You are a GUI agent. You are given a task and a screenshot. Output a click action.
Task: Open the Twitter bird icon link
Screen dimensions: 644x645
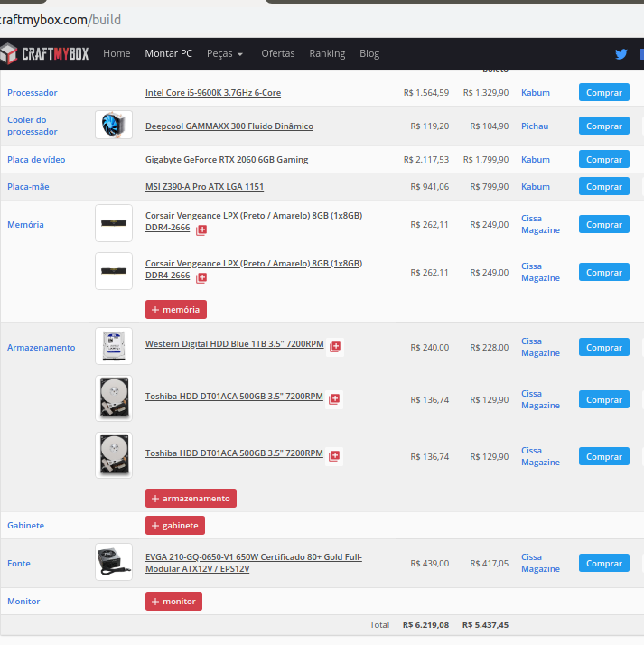(x=621, y=54)
